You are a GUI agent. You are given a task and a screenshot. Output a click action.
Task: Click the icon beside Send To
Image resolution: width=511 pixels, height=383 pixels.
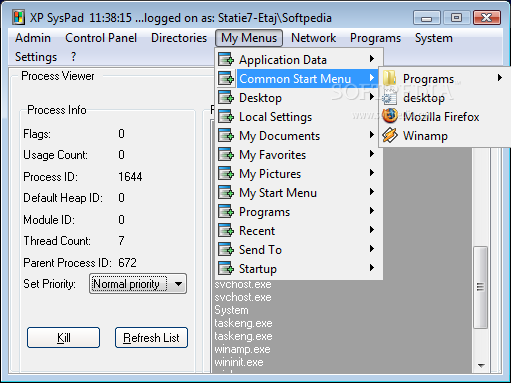226,249
